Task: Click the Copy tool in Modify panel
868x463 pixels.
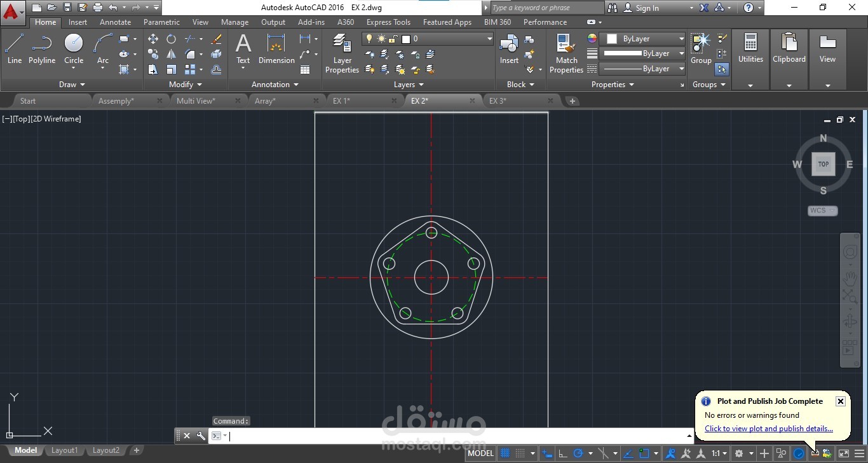Action: click(x=153, y=54)
